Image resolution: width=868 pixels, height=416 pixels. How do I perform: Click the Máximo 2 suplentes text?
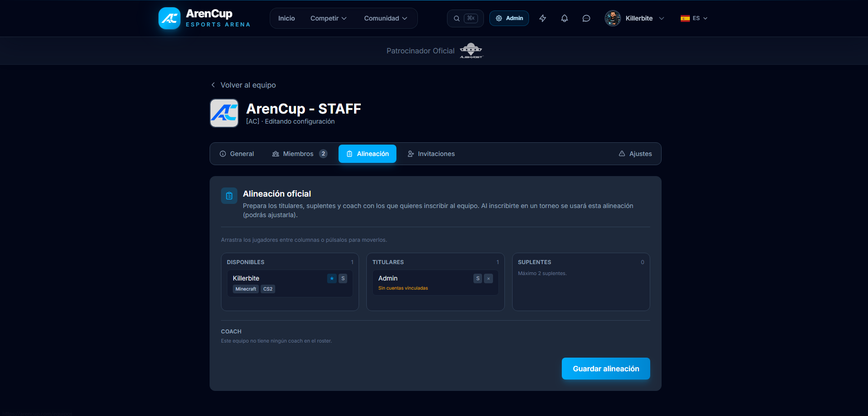click(542, 273)
